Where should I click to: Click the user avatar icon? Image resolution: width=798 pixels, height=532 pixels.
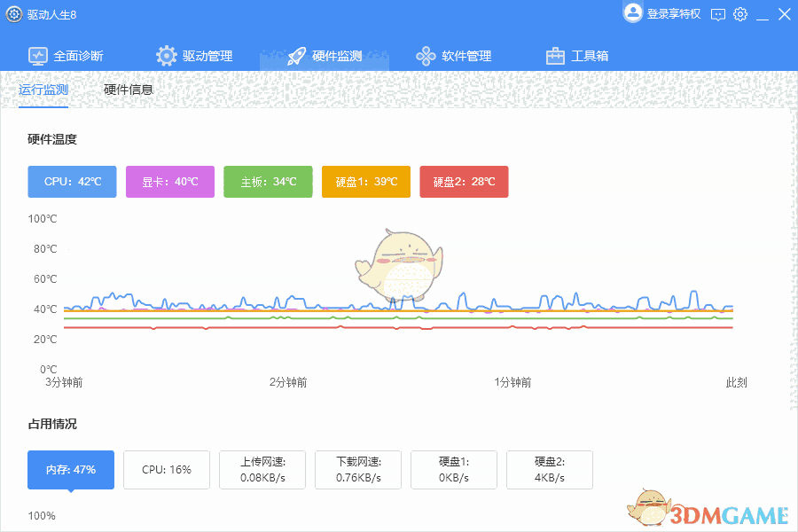[633, 12]
